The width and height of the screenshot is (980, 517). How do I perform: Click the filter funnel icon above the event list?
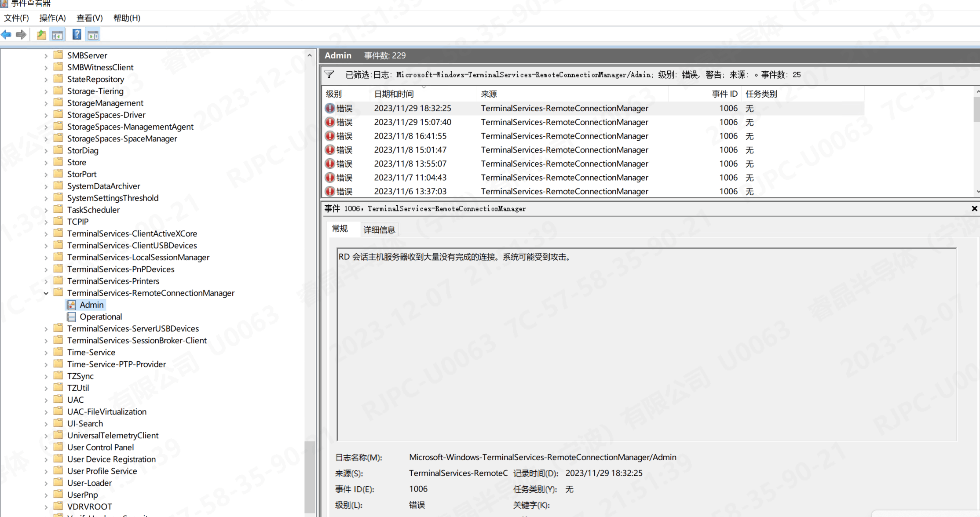329,74
